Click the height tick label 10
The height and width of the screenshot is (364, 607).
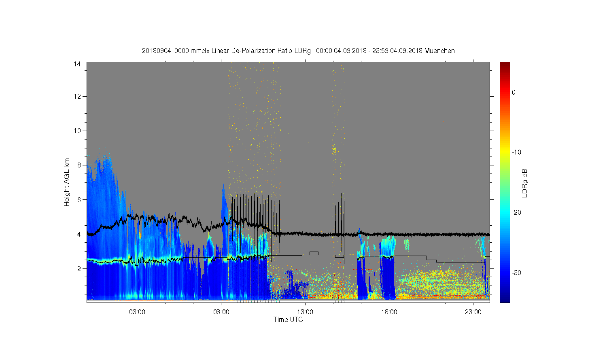(x=77, y=131)
